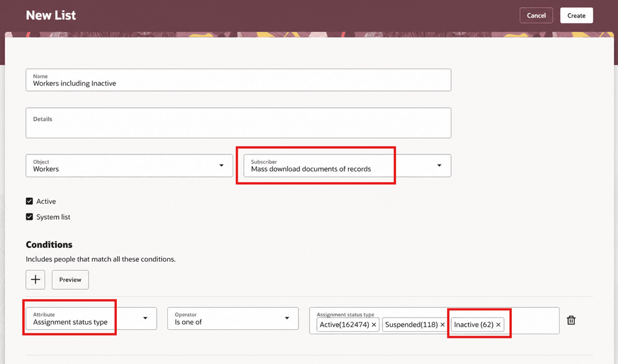
Task: Click the Cancel button
Action: click(x=536, y=15)
